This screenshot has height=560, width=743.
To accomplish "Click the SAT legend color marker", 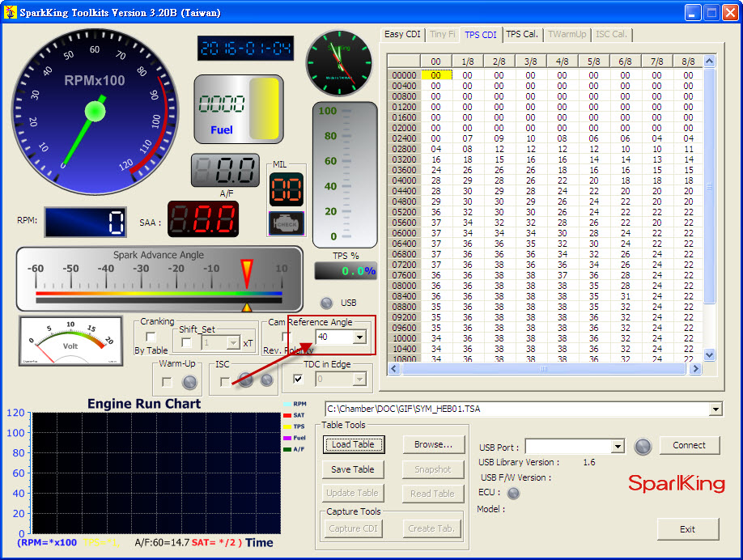I will coord(287,415).
